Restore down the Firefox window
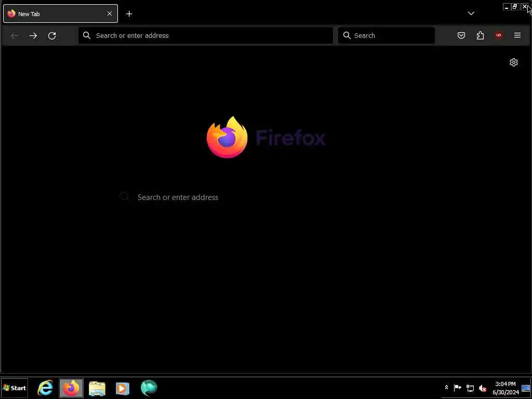Screen dimensions: 532x399 coord(515,7)
